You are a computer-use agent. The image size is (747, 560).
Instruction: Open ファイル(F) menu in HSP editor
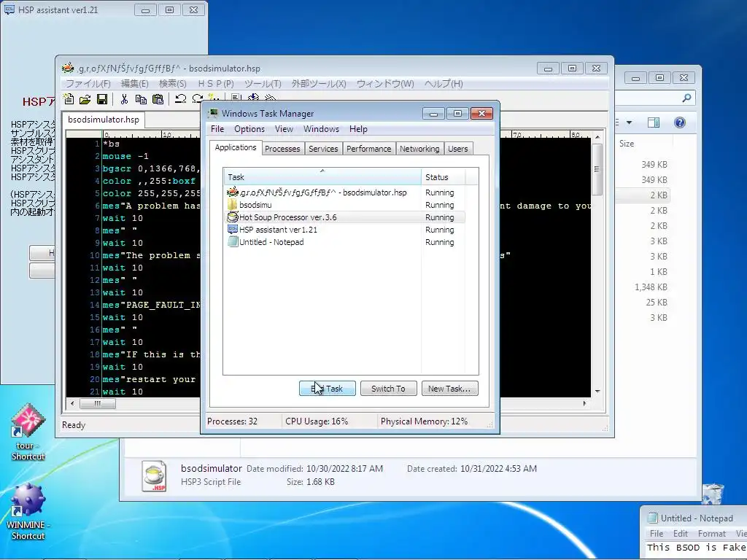pos(88,84)
